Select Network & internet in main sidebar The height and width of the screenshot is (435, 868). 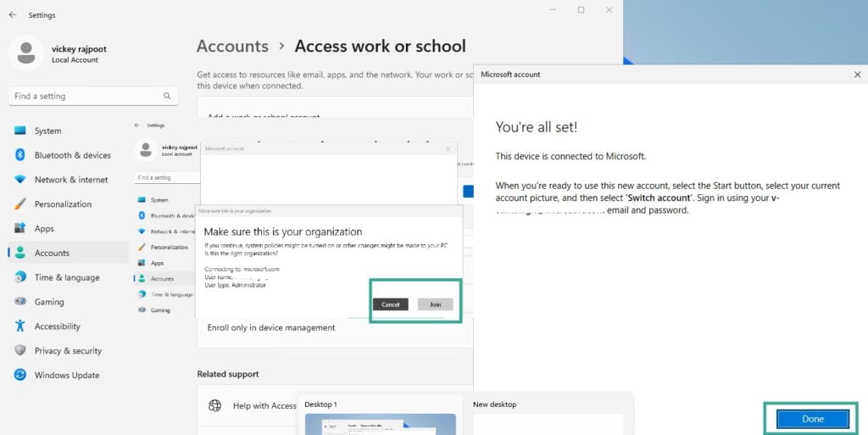tap(69, 179)
